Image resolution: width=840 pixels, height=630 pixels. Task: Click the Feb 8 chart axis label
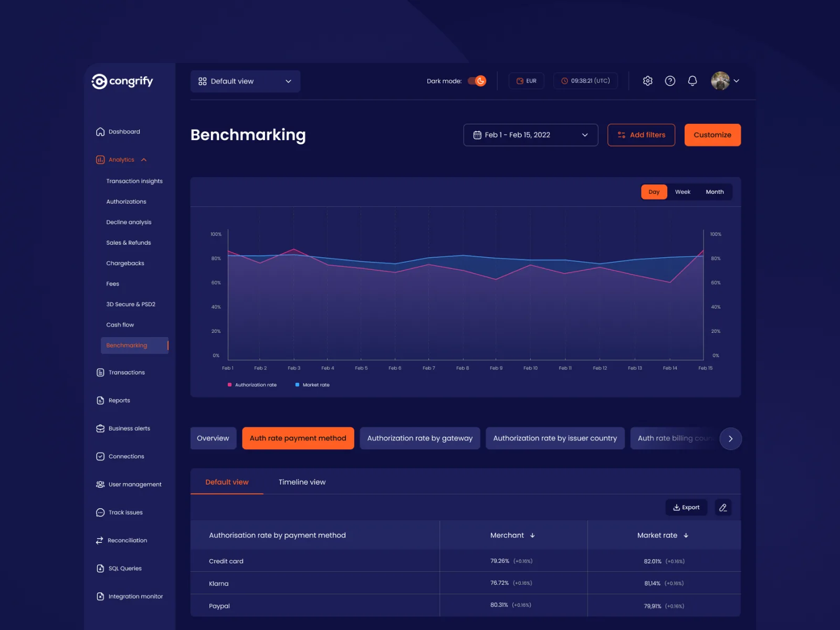pos(463,368)
